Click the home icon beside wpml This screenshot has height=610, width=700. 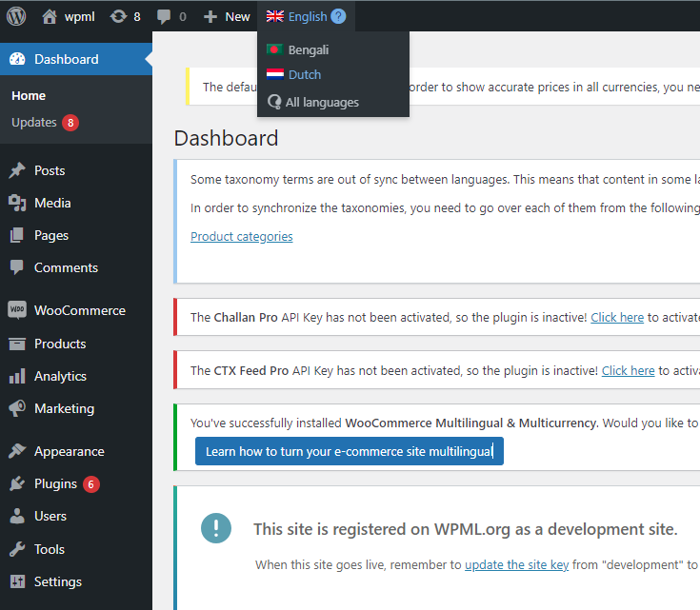tap(50, 16)
